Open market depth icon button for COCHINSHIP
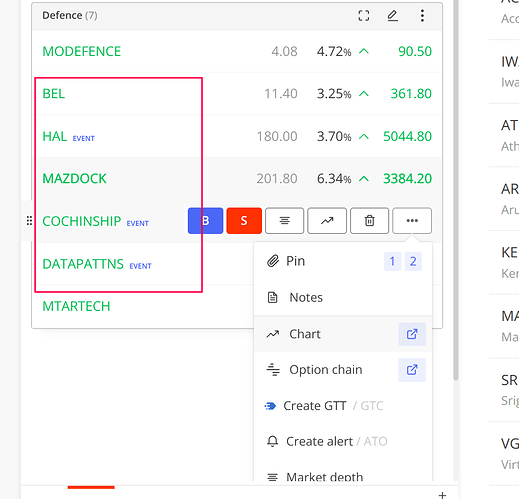This screenshot has width=519, height=499. point(284,221)
